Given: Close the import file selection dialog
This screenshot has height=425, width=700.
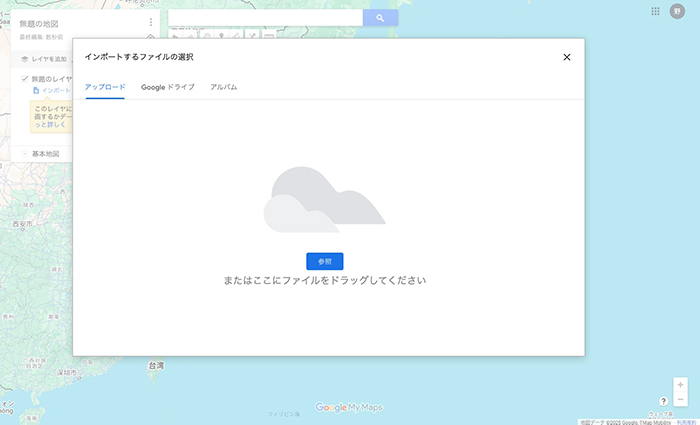Looking at the screenshot, I should tap(567, 57).
